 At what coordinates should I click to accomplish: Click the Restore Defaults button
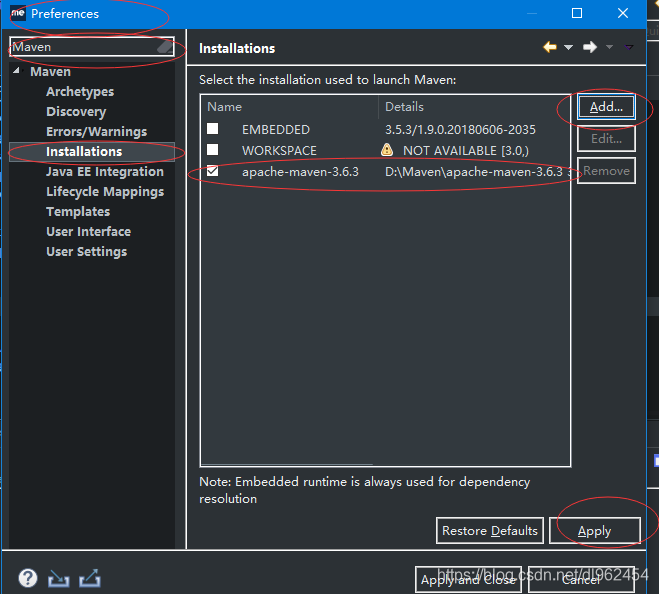click(x=490, y=531)
